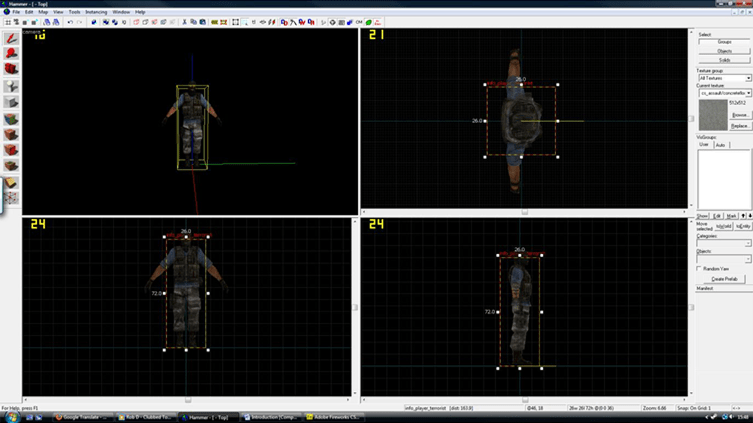This screenshot has width=753, height=423.
Task: Open the Edit menu
Action: (x=29, y=12)
